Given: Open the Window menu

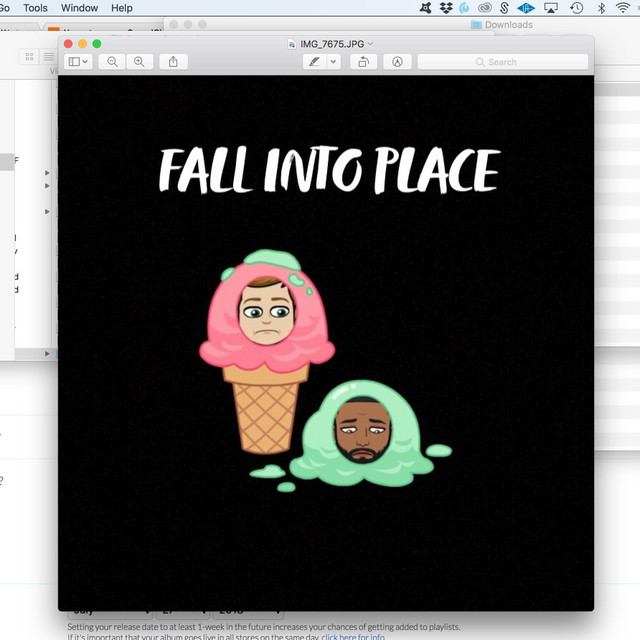Looking at the screenshot, I should pyautogui.click(x=80, y=8).
